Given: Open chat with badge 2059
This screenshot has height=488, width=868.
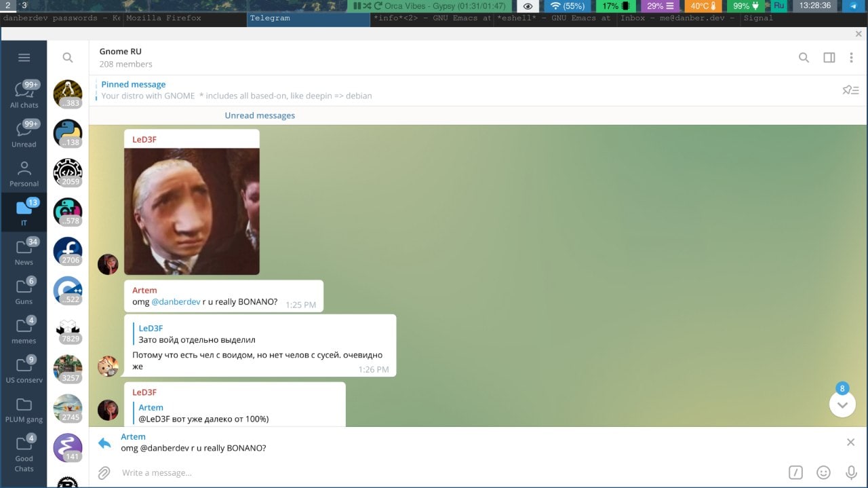Looking at the screenshot, I should click(x=68, y=173).
